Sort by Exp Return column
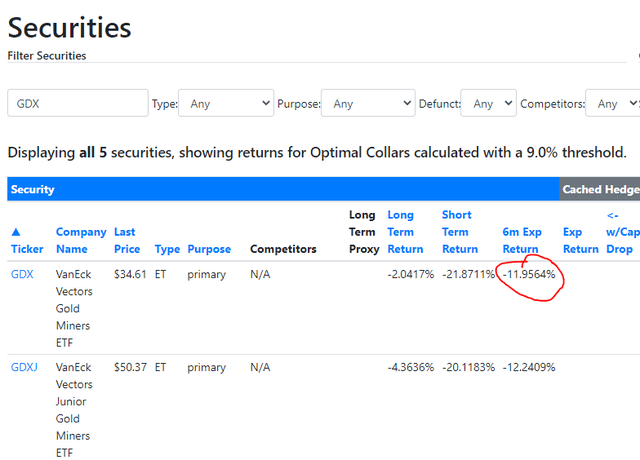The image size is (640, 460). [x=580, y=241]
